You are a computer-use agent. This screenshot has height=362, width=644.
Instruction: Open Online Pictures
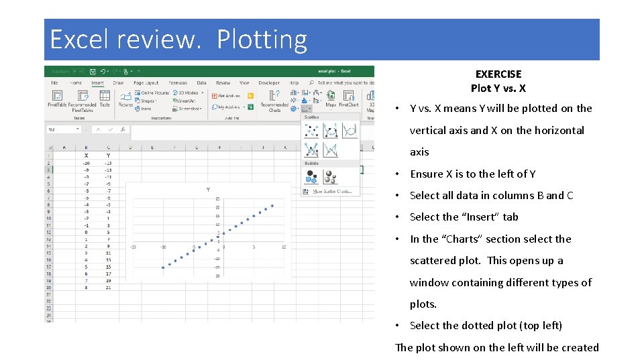tap(152, 93)
